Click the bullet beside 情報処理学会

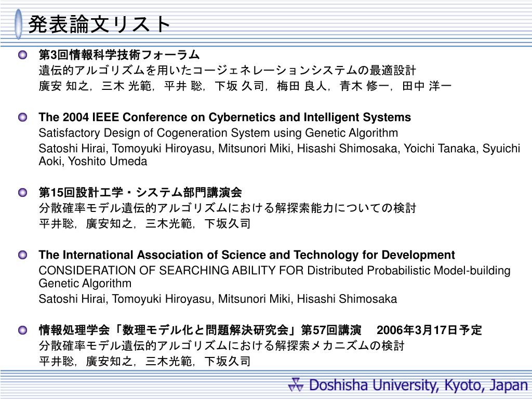pos(23,330)
